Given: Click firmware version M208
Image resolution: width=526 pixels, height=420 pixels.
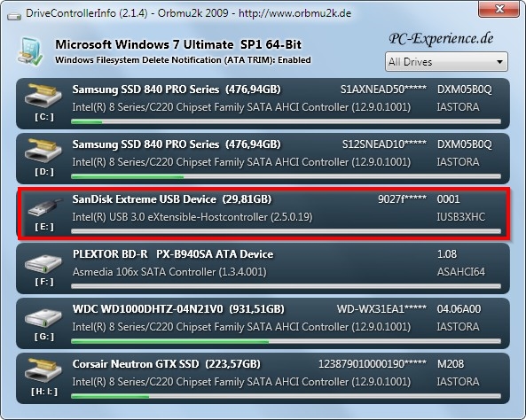Looking at the screenshot, I should (451, 364).
